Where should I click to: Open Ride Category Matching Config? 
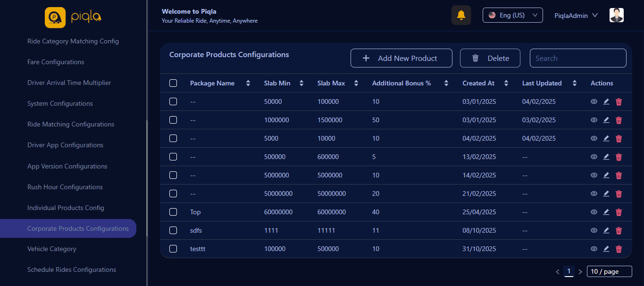click(x=73, y=41)
